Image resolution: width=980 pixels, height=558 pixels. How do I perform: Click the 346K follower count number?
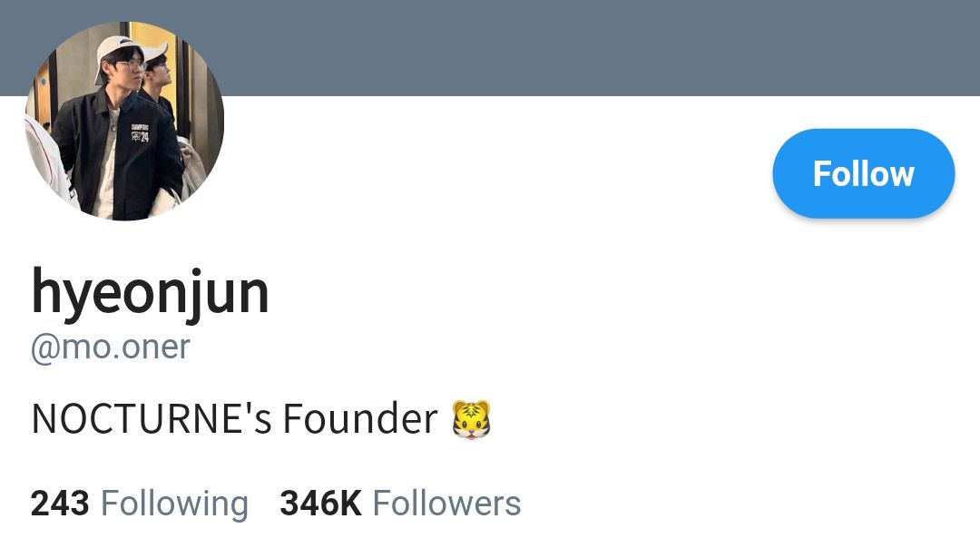pyautogui.click(x=320, y=504)
